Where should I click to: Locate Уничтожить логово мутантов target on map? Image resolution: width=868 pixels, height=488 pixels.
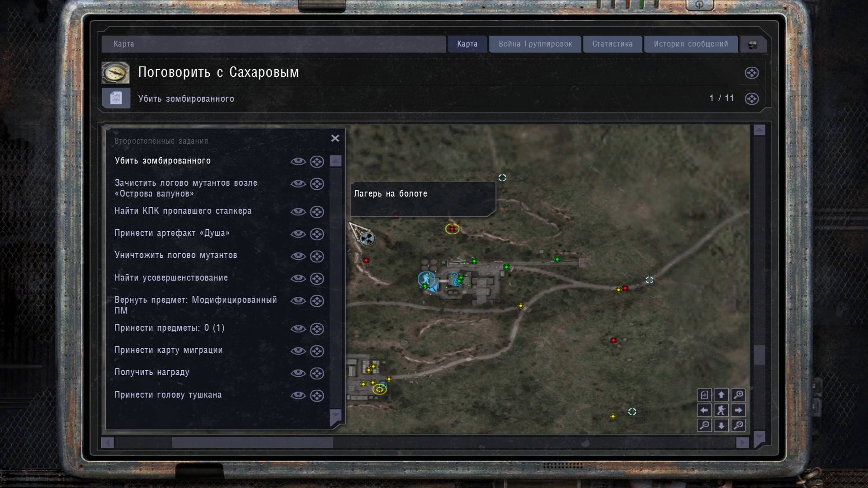click(x=317, y=256)
